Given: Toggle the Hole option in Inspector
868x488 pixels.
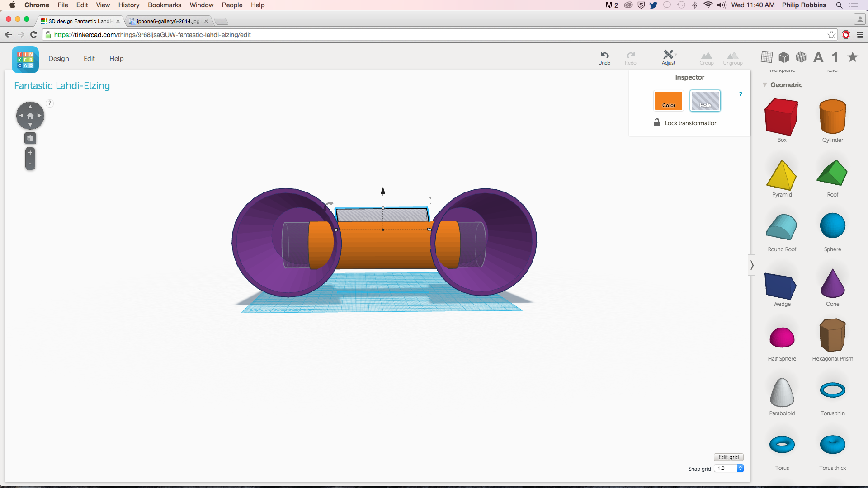Looking at the screenshot, I should pos(705,101).
